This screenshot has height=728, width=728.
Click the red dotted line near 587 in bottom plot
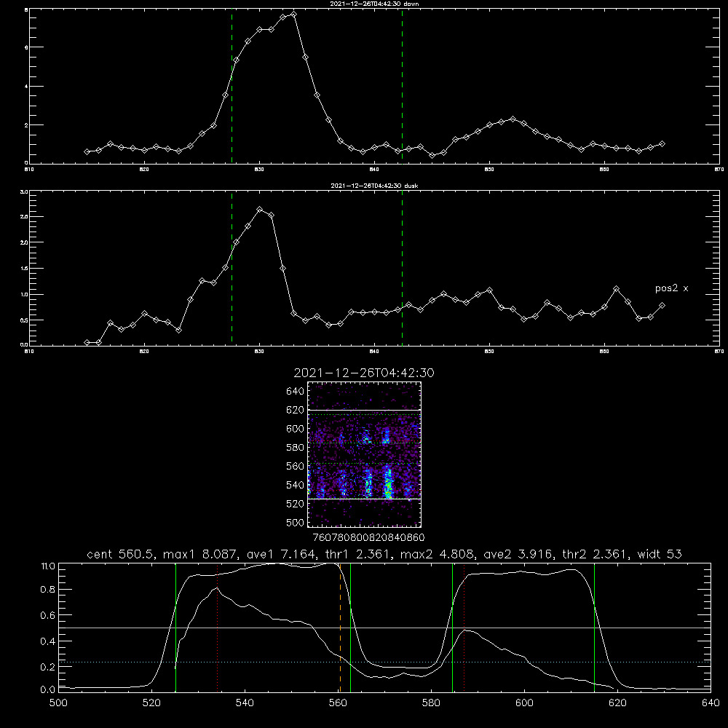coord(464,628)
